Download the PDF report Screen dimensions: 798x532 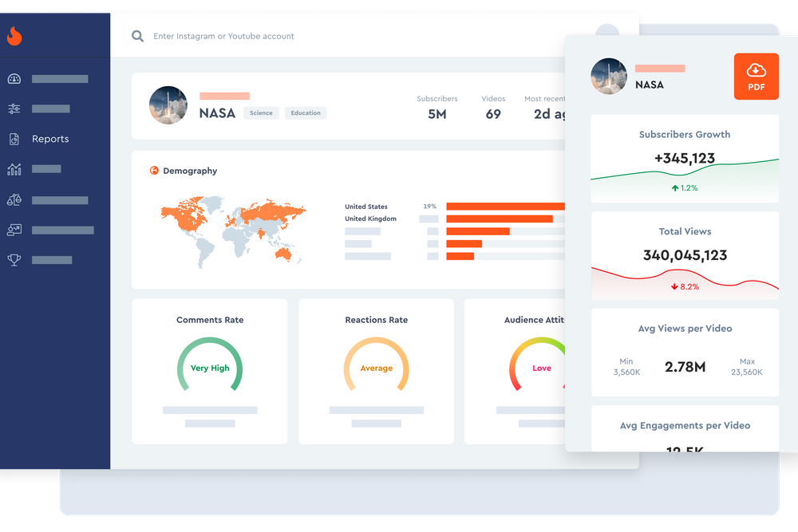[x=757, y=77]
